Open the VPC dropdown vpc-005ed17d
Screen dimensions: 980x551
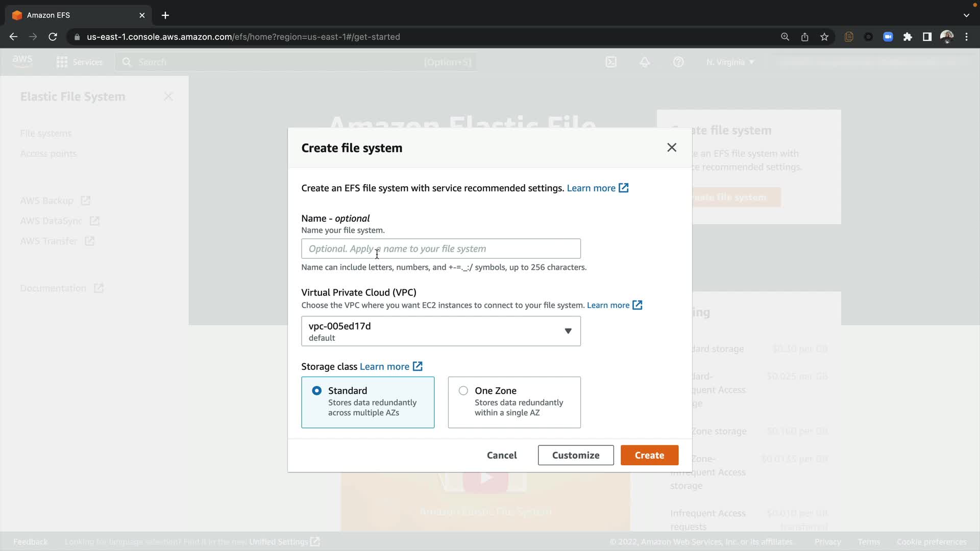(x=440, y=331)
